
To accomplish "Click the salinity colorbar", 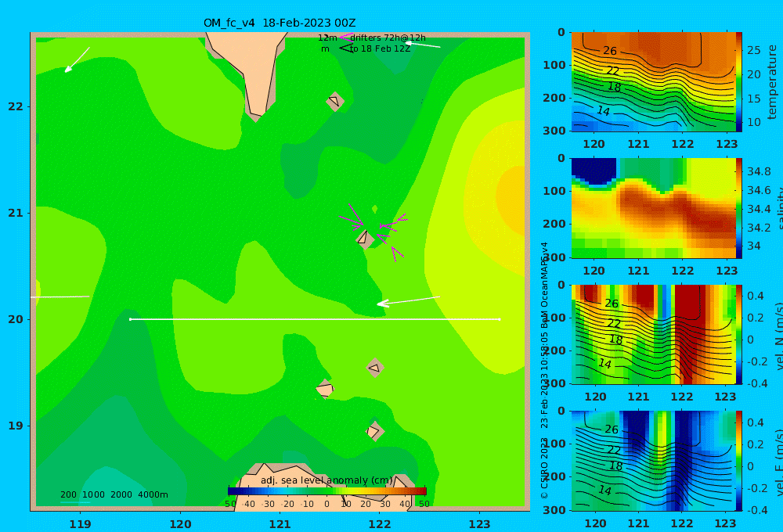I will 739,208.
